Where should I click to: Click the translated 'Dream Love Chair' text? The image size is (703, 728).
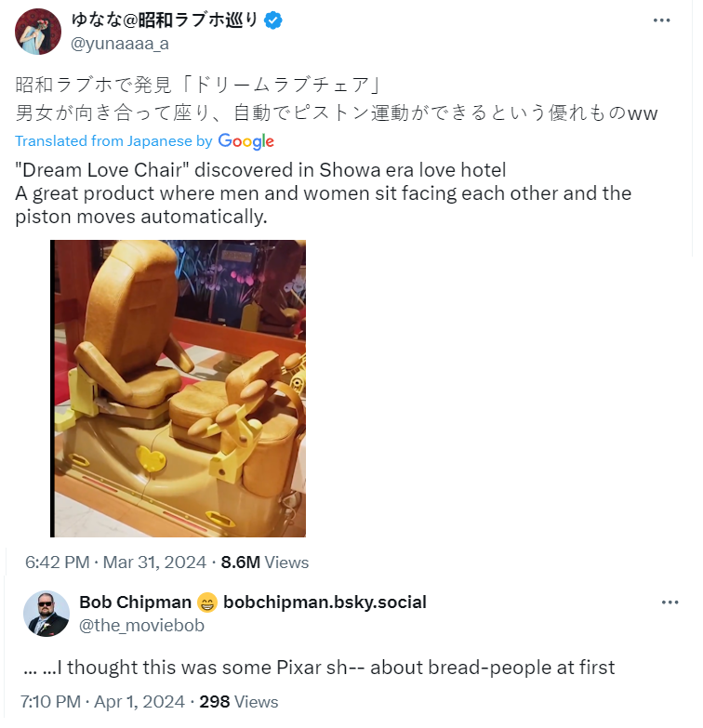tap(324, 193)
